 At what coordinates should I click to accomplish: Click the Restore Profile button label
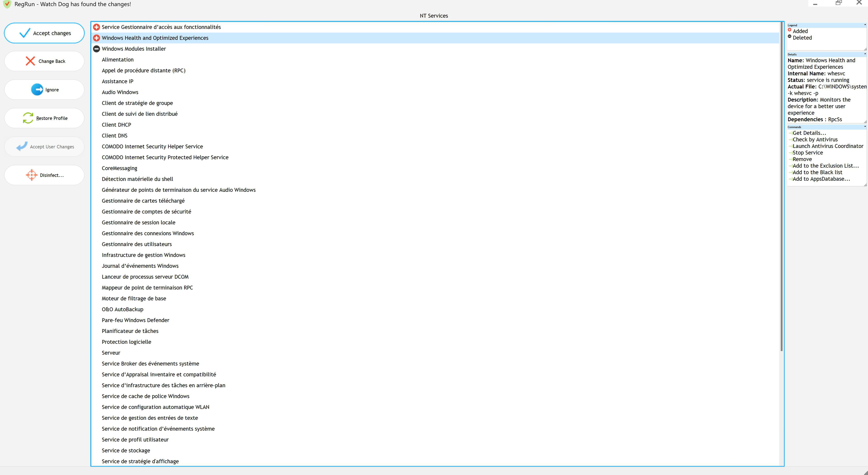(x=52, y=118)
